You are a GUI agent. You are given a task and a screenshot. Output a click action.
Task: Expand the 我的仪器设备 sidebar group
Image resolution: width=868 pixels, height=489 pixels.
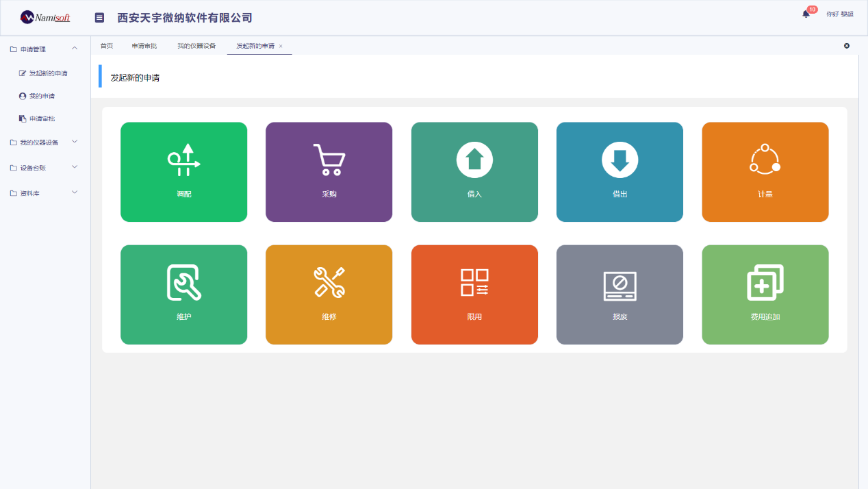pos(45,142)
